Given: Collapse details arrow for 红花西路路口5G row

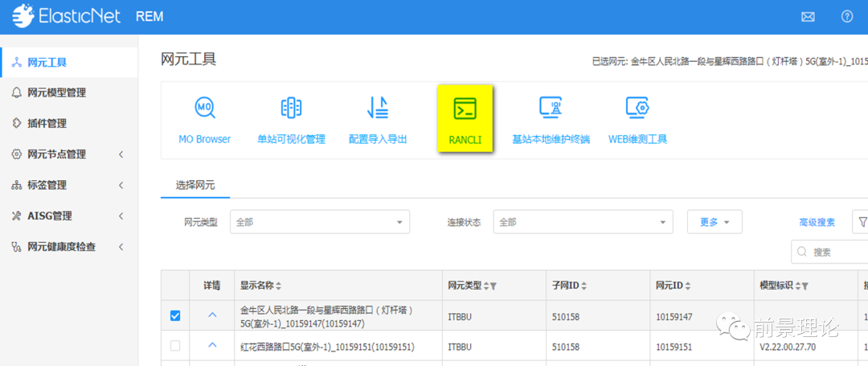Looking at the screenshot, I should [x=212, y=345].
